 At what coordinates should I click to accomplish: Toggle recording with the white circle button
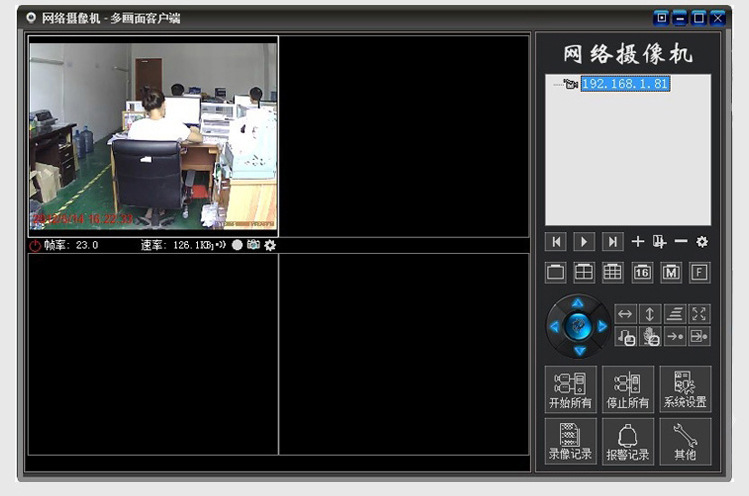point(237,246)
